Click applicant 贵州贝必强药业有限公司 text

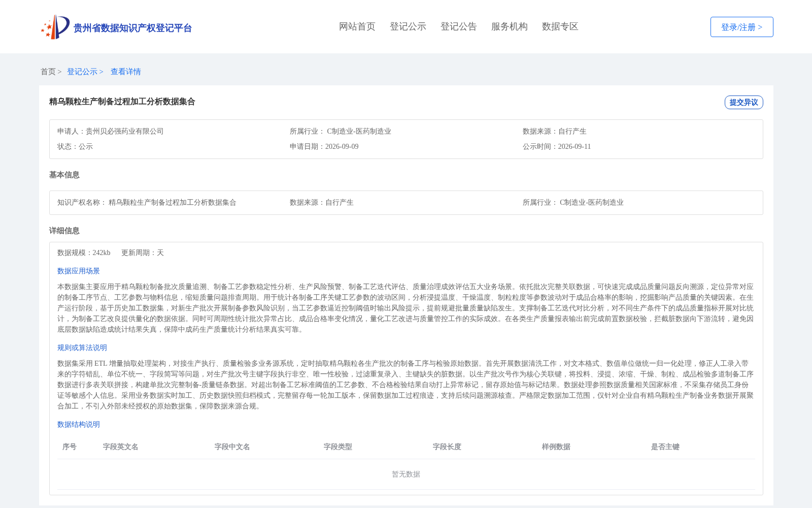[x=125, y=131]
